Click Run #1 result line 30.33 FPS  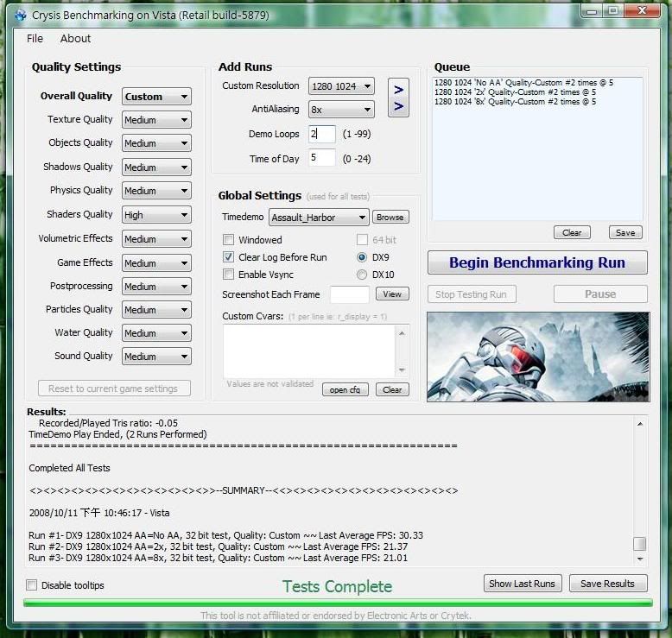click(x=225, y=535)
